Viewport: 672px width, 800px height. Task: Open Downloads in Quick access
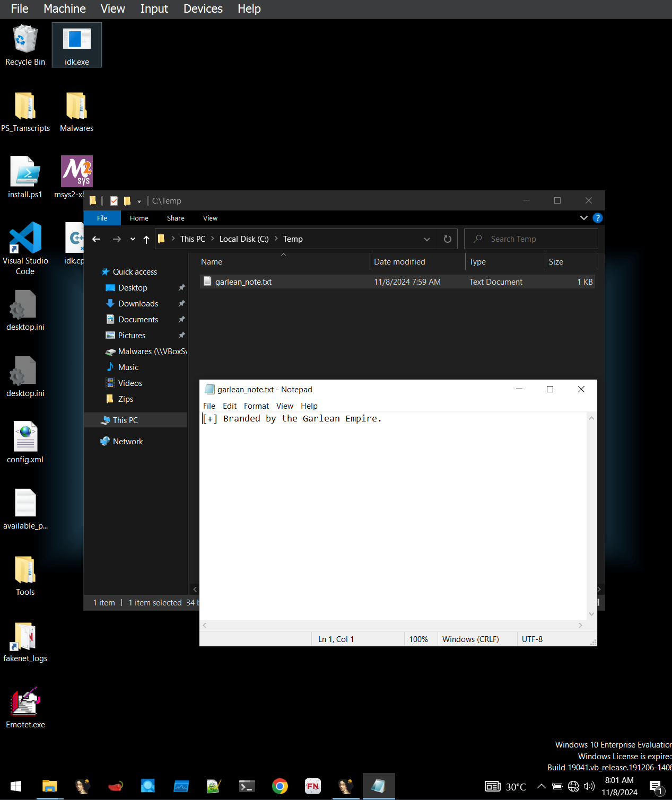pyautogui.click(x=138, y=304)
